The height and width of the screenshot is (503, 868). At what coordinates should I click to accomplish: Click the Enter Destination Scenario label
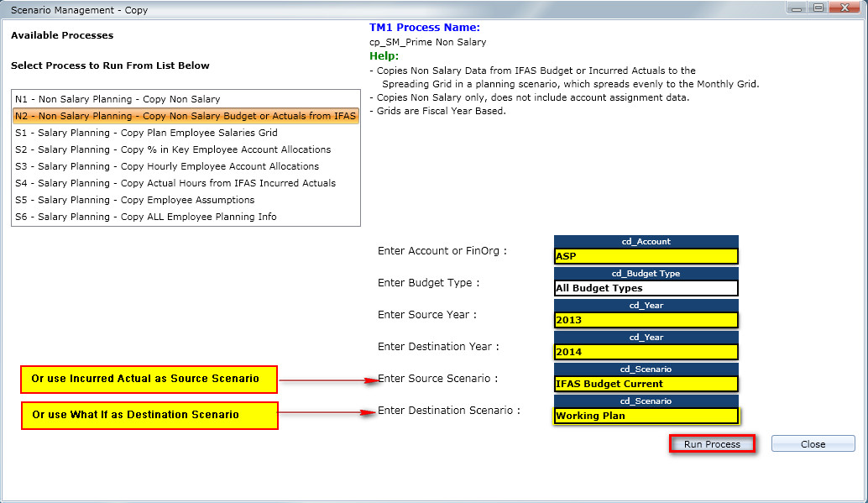coord(449,411)
